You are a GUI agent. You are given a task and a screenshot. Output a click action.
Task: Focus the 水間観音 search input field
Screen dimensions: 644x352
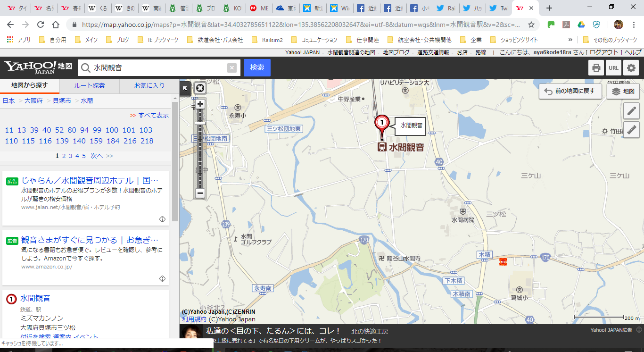(159, 68)
